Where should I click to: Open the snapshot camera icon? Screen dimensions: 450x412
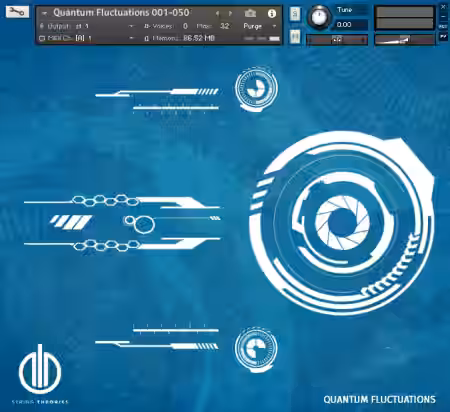tap(250, 13)
